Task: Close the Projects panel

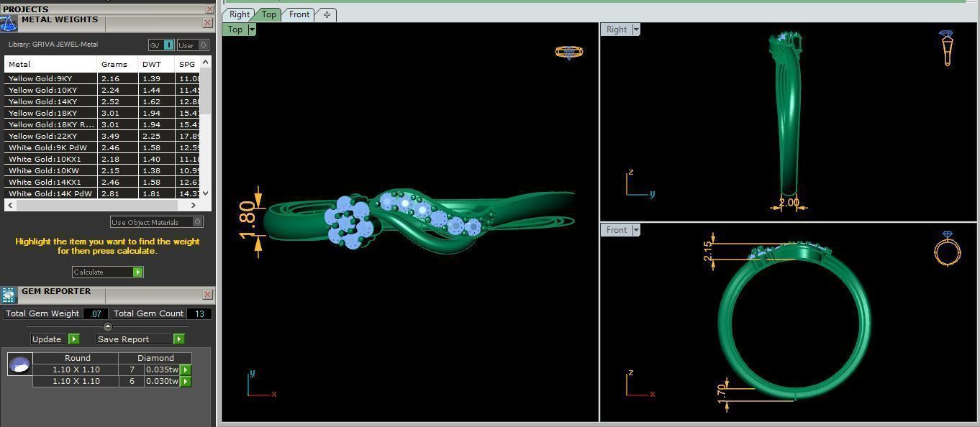Action: click(209, 9)
